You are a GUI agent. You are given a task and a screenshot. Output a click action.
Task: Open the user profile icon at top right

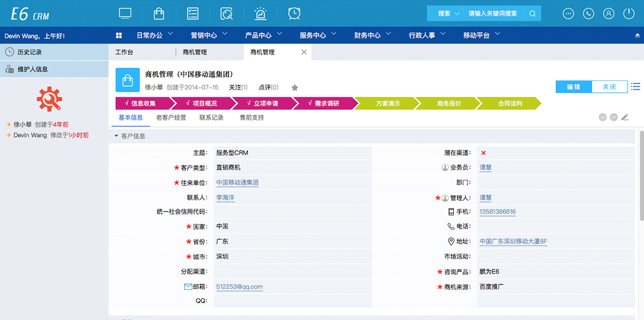tap(608, 13)
